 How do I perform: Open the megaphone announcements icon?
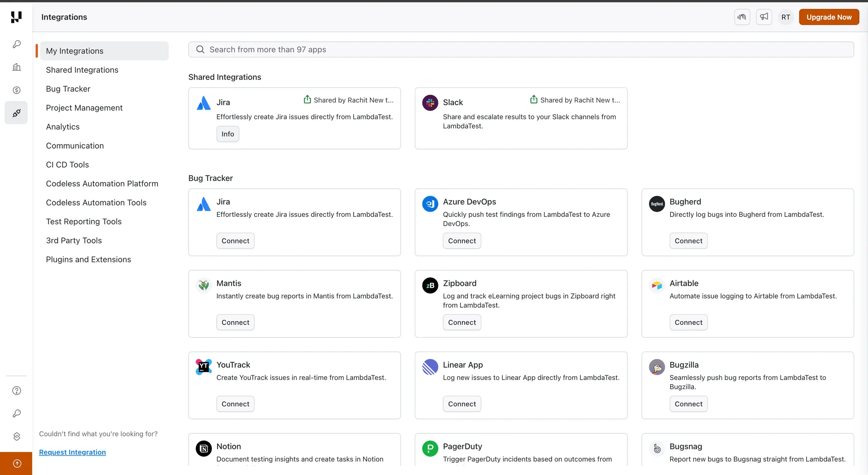[764, 17]
